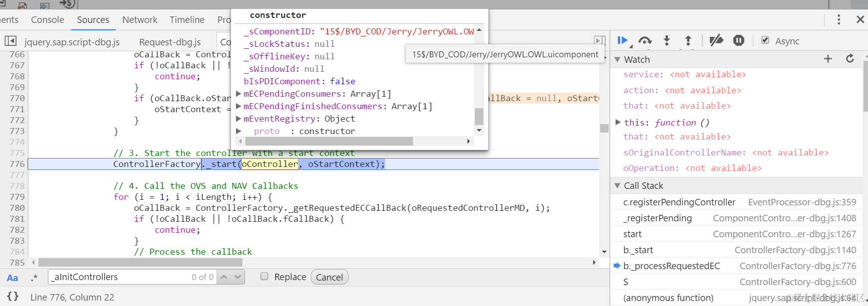Open the Timeline tab
Screen dimensions: 868x306
[187, 20]
